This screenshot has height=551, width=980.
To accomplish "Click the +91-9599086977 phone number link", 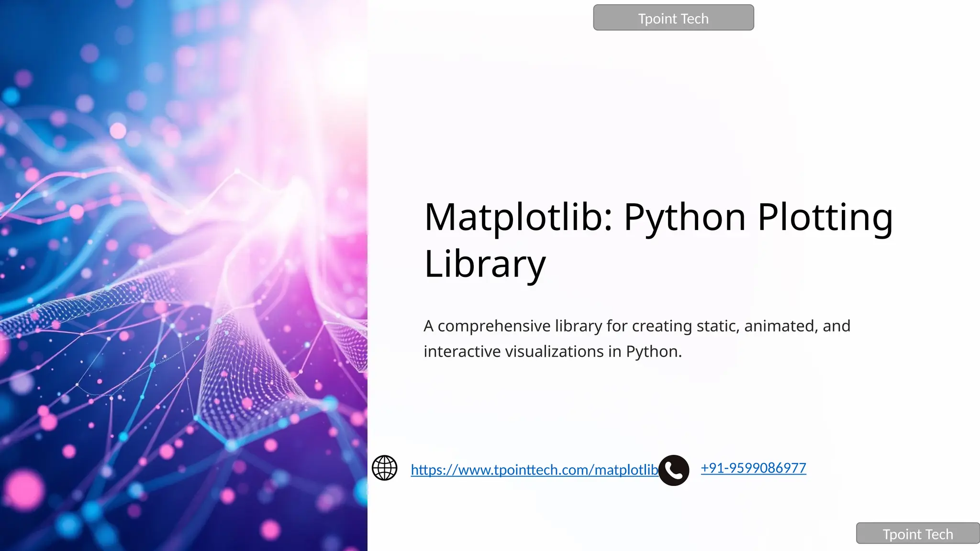I will (x=753, y=468).
